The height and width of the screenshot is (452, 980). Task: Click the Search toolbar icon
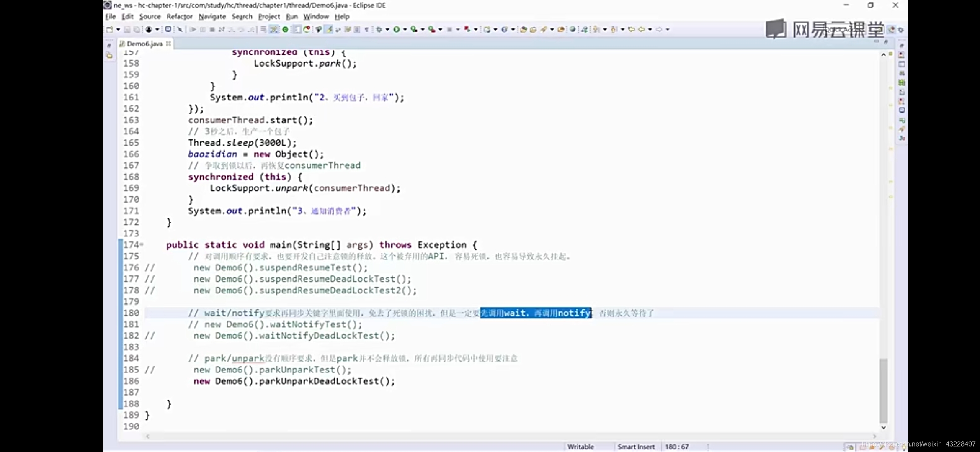(544, 29)
